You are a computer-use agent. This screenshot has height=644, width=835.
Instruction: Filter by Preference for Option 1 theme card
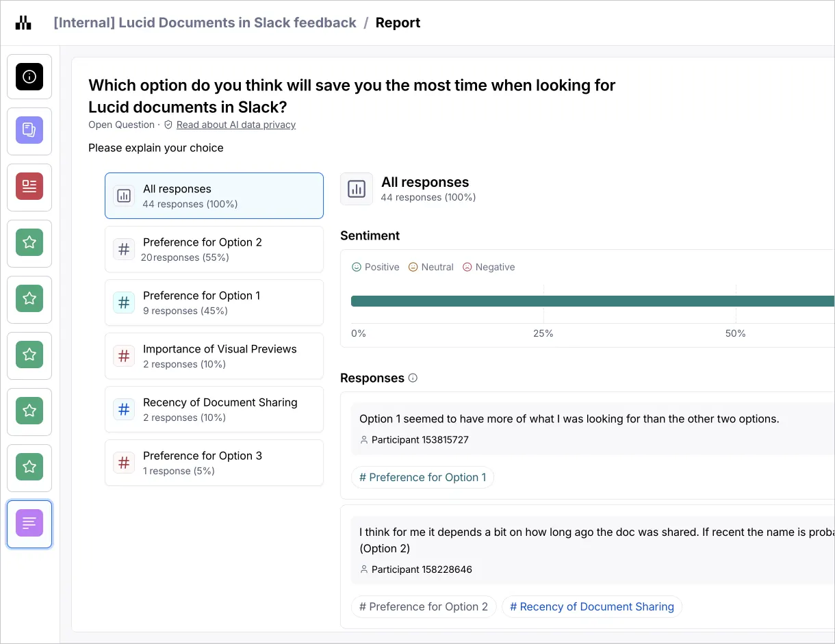[214, 302]
